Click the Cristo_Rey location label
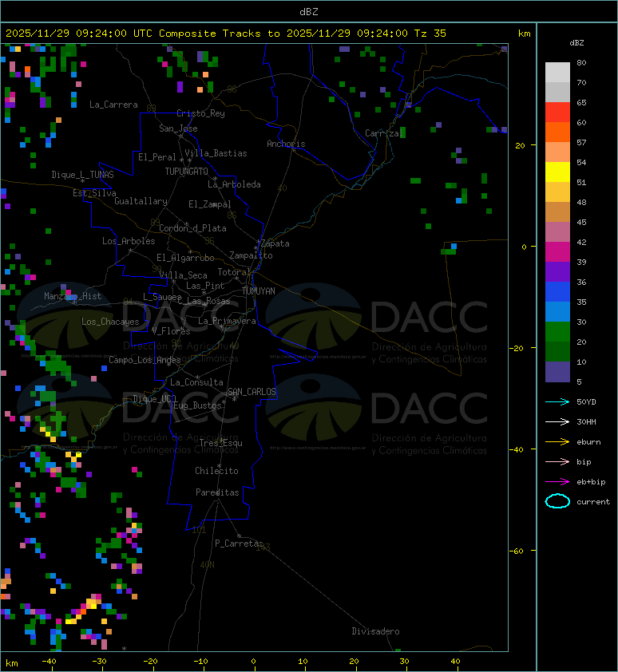Image resolution: width=618 pixels, height=672 pixels. tap(200, 113)
